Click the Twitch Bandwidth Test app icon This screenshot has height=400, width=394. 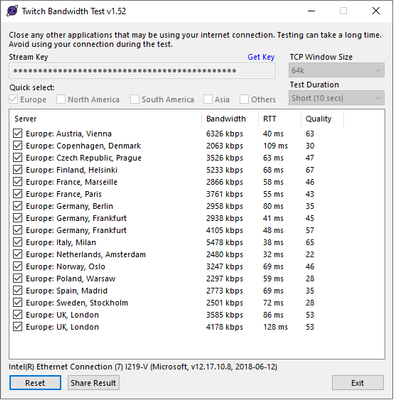(x=12, y=11)
